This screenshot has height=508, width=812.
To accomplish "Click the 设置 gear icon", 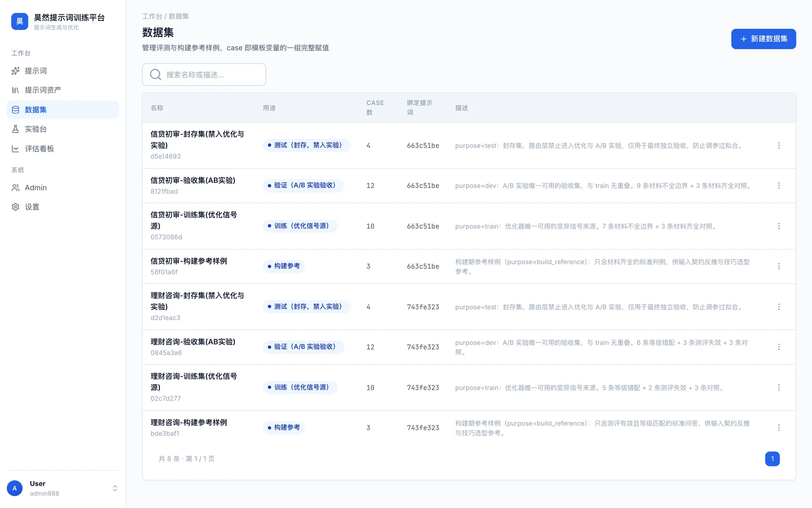I will [16, 207].
